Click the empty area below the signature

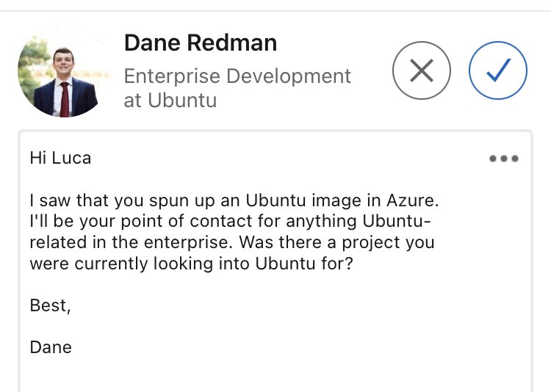(272, 374)
